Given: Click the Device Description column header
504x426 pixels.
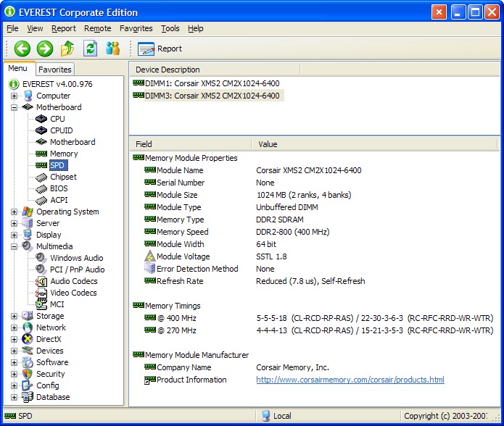Looking at the screenshot, I should click(x=215, y=70).
